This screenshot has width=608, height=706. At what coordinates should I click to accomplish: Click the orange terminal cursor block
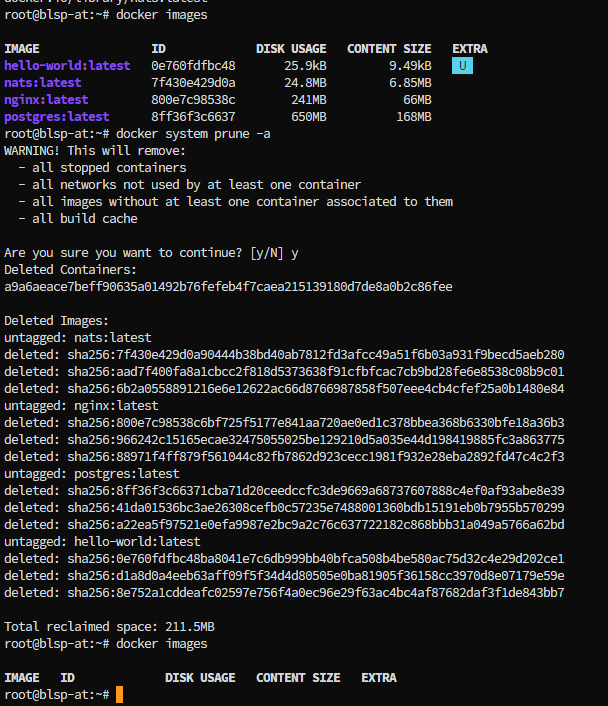tap(119, 694)
